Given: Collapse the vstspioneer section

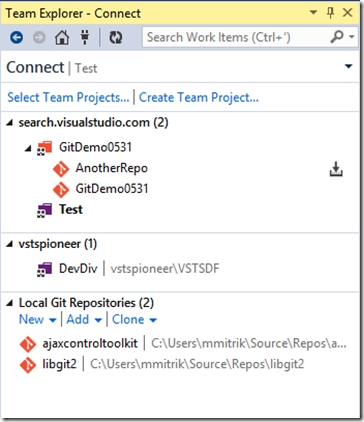Looking at the screenshot, I should (x=10, y=244).
